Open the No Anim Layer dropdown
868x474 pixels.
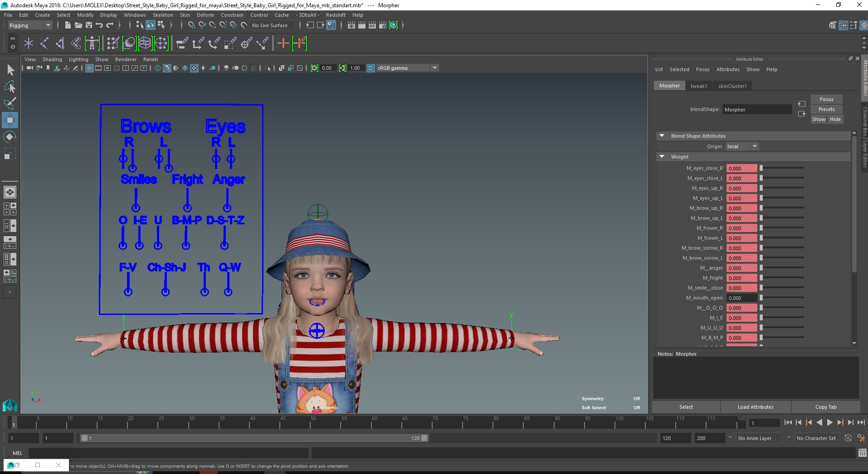point(759,438)
